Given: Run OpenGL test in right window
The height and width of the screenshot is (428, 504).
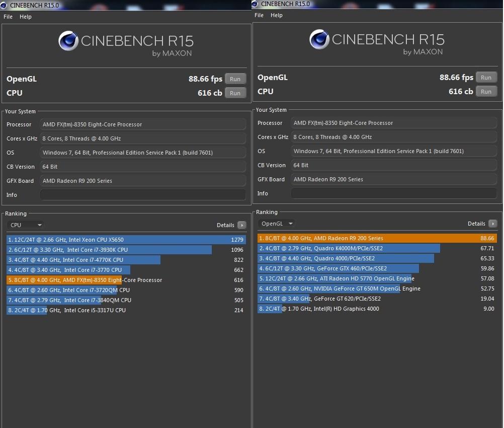Looking at the screenshot, I should 486,78.
